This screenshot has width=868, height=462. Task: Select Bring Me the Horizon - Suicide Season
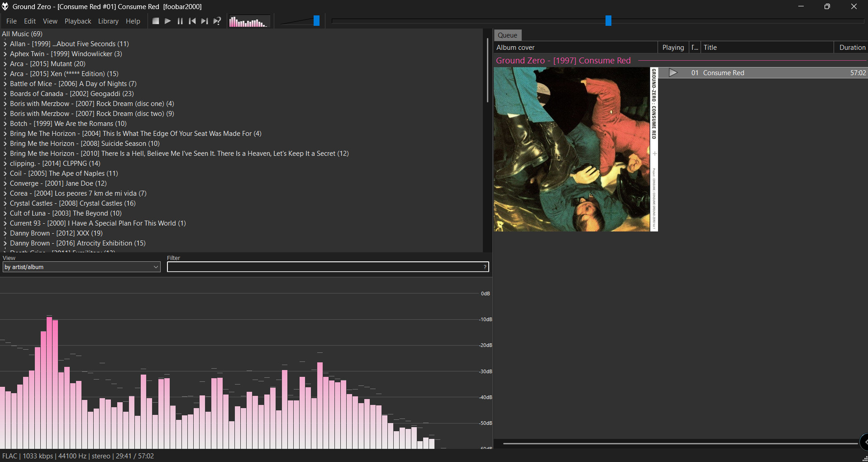point(85,144)
